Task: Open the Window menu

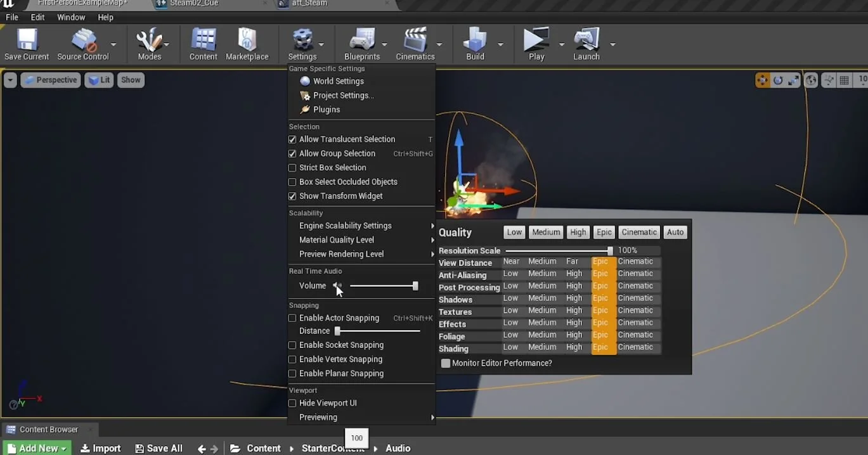Action: (70, 17)
